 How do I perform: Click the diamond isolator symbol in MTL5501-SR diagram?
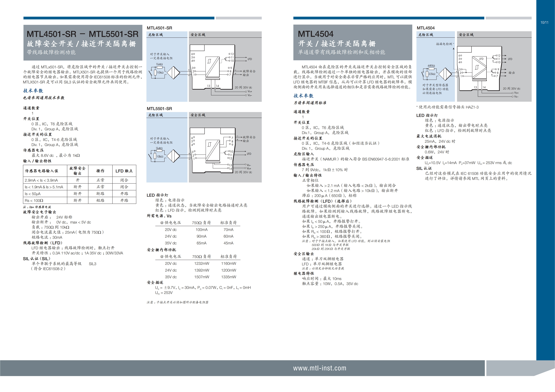click(173, 156)
